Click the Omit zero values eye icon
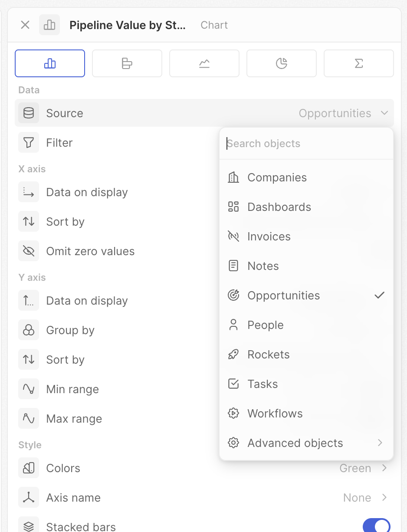 click(x=29, y=251)
